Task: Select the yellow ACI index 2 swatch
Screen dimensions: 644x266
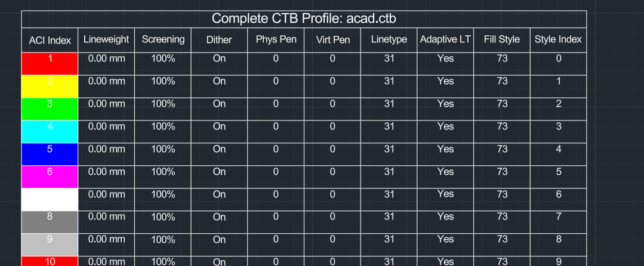Action: 50,86
